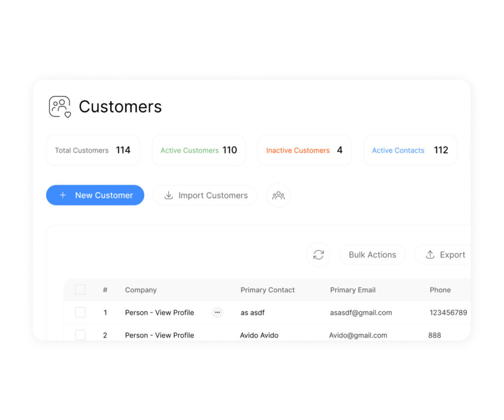Open Person - View Profile link in row 2
Image resolution: width=504 pixels, height=420 pixels.
pos(159,335)
